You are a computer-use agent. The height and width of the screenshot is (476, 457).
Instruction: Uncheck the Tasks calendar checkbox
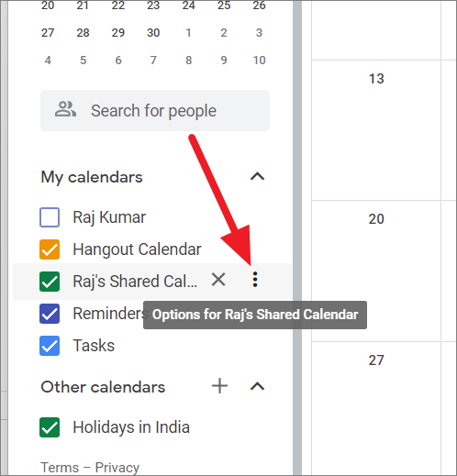(x=50, y=346)
